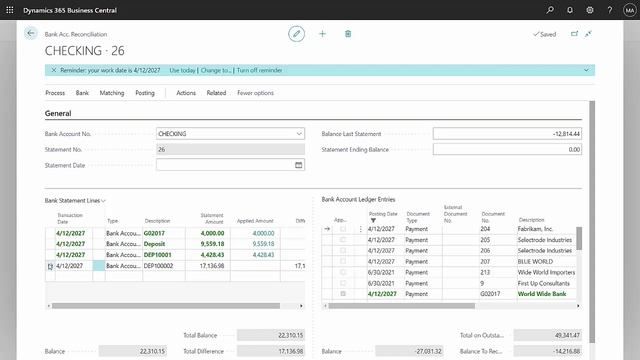Toggle Applied checkbox for document 206
Image resolution: width=640 pixels, height=360 pixels.
(x=343, y=251)
